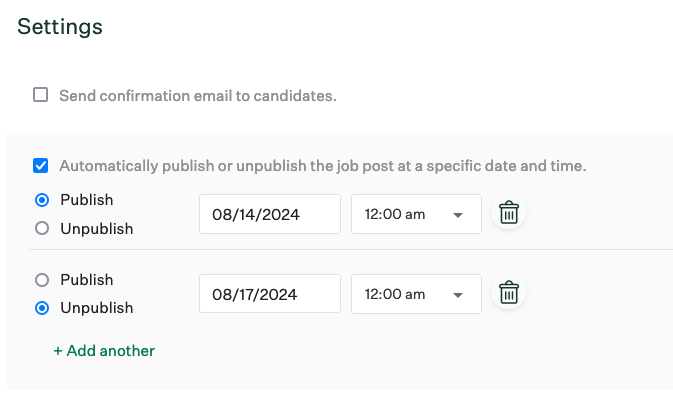Viewport: 673px width, 394px height.
Task: Click the caret arrow in the second time selector
Action: pyautogui.click(x=458, y=295)
